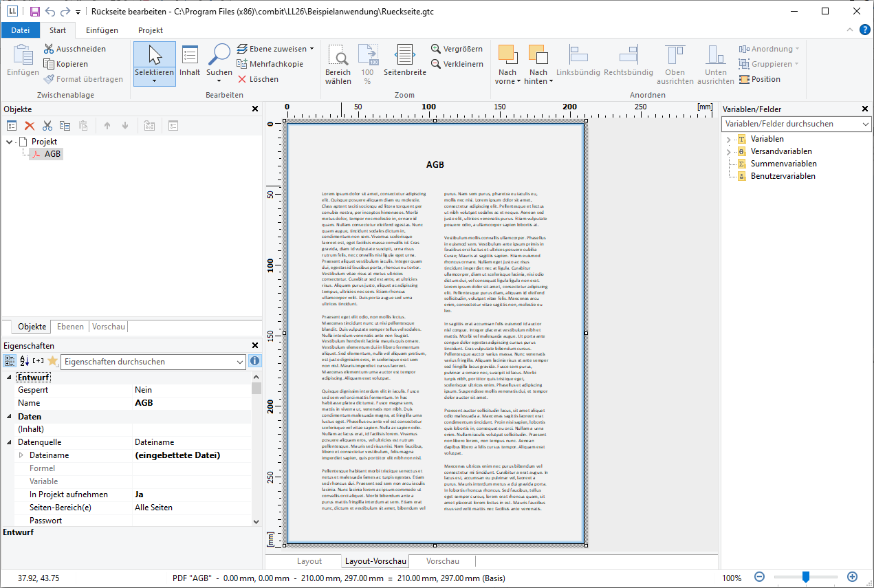Toggle the categorized properties view
The image size is (874, 588).
(x=10, y=361)
